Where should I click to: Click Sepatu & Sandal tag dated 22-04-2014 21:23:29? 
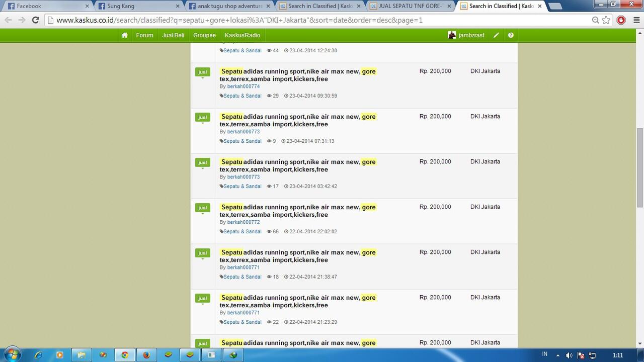point(243,322)
